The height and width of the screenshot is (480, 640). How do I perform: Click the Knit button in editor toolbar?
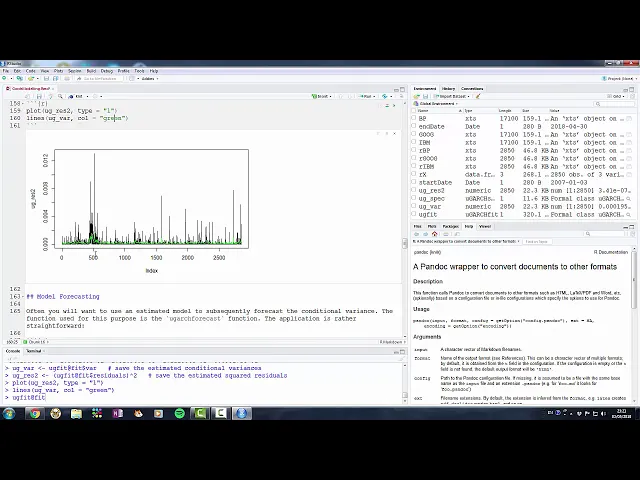point(77,96)
